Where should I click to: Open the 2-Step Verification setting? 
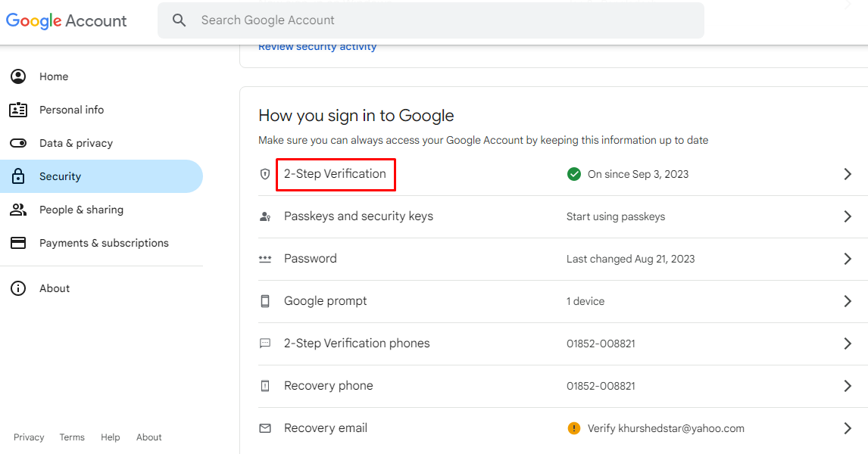point(335,174)
